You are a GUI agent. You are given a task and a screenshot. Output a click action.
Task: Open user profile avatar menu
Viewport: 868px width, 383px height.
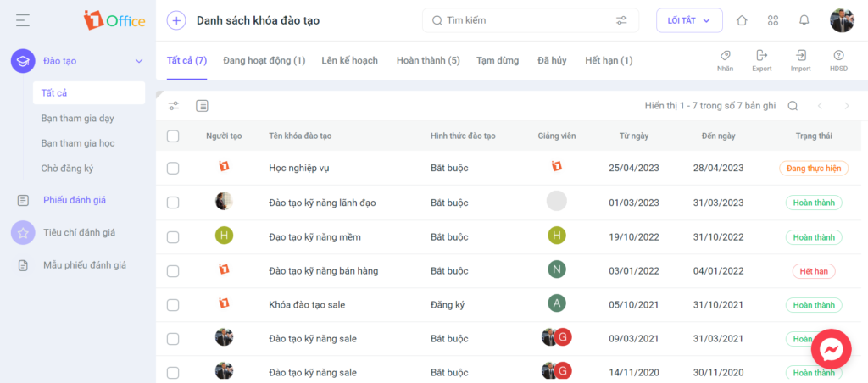pyautogui.click(x=842, y=20)
